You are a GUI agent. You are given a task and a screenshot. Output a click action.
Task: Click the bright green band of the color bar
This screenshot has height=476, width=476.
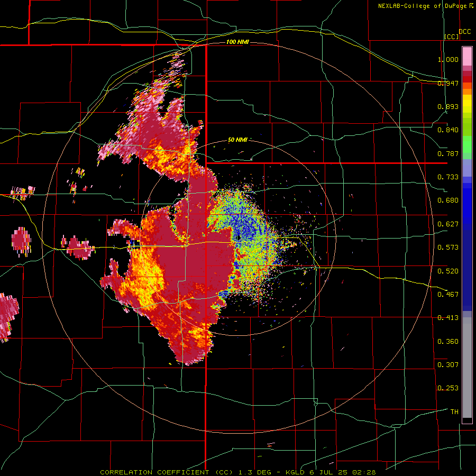coord(467,144)
